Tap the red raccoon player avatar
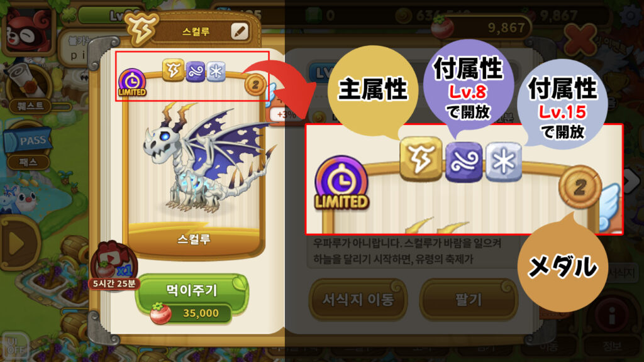This screenshot has width=644, height=362. pyautogui.click(x=28, y=30)
